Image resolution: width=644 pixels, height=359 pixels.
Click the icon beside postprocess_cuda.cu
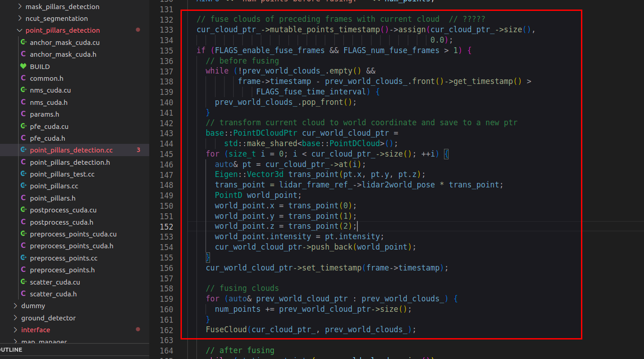tap(24, 210)
